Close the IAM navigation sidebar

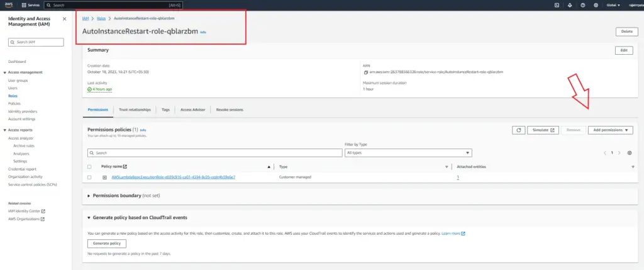coord(65,19)
